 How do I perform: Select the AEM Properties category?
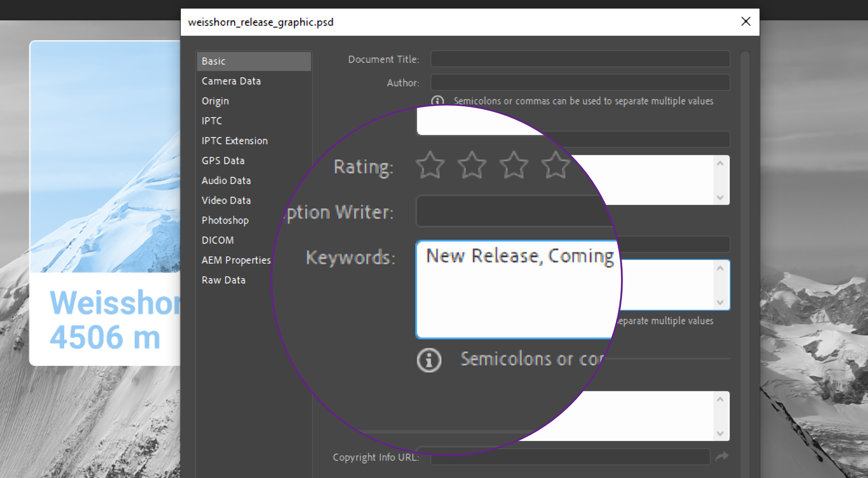coord(236,260)
